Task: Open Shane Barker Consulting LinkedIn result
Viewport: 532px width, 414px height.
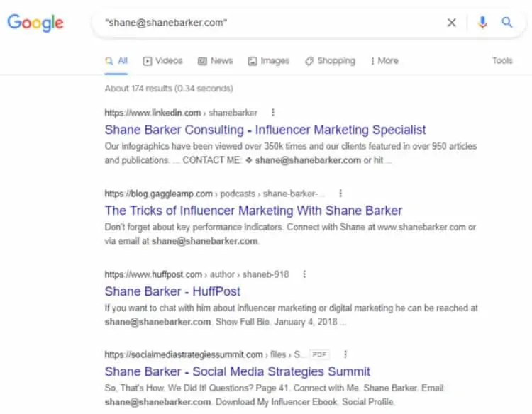Action: 265,130
